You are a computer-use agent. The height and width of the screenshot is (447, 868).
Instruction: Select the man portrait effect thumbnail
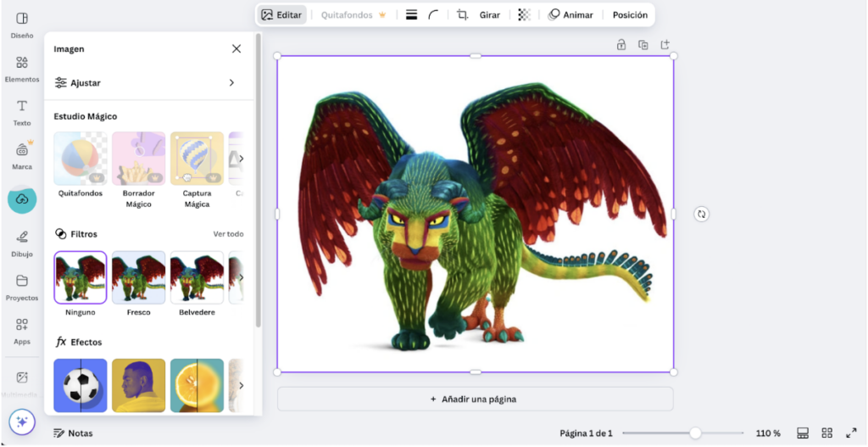click(138, 386)
